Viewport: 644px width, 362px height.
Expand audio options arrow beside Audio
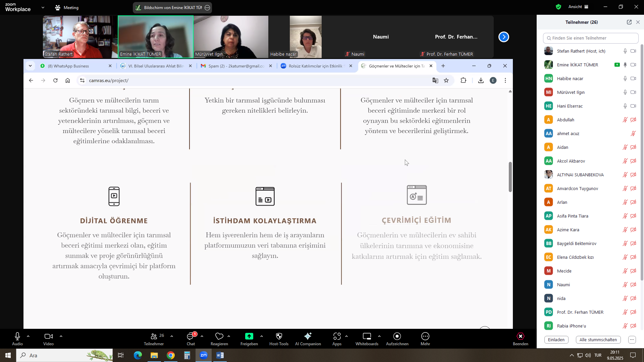coord(28,336)
